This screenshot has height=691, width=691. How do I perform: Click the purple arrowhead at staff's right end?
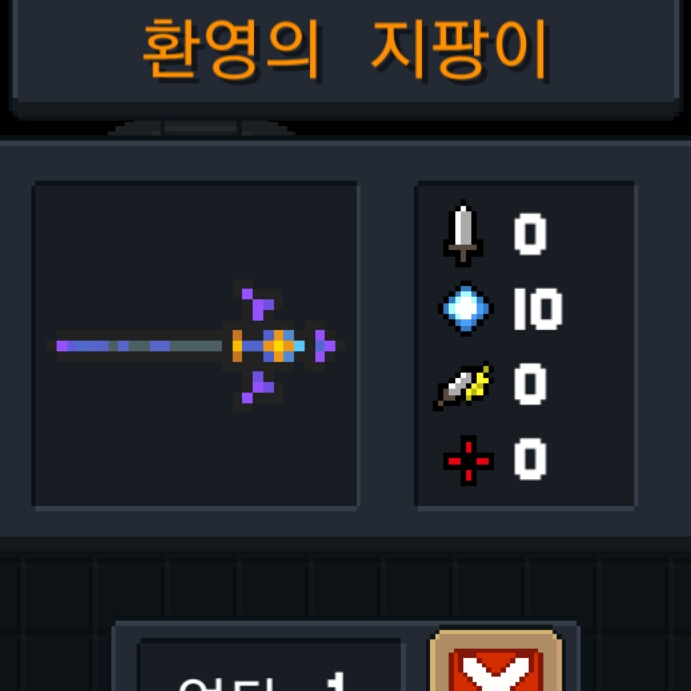point(325,346)
